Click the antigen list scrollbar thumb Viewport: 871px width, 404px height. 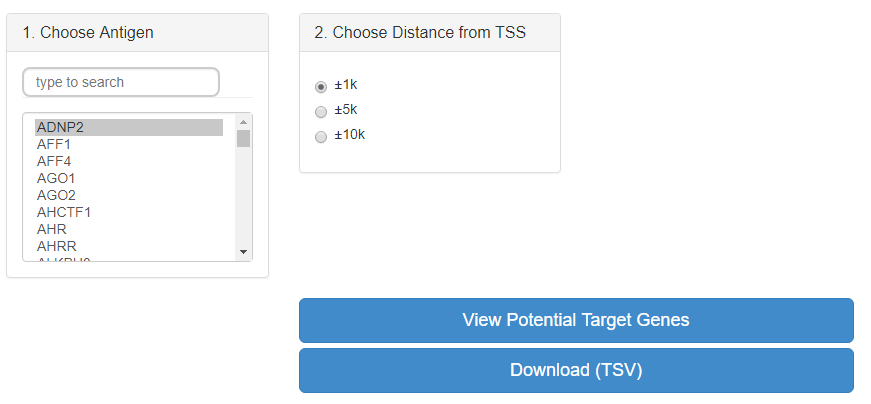tap(243, 138)
